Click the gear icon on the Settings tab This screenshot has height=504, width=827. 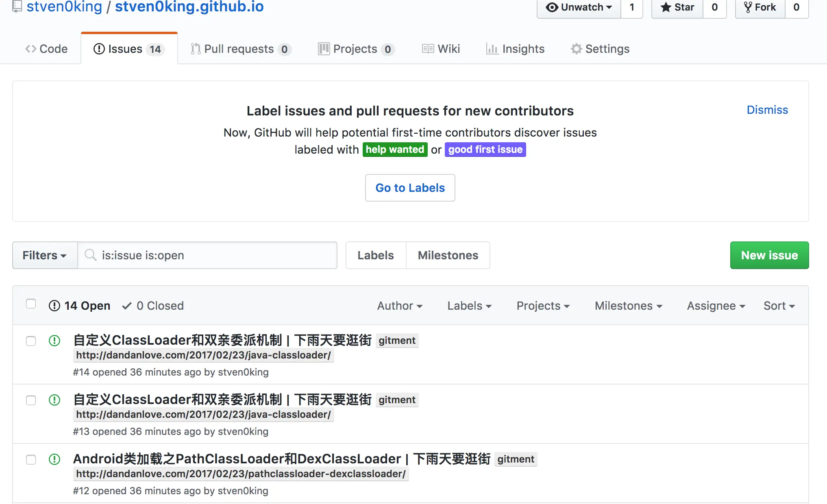576,49
